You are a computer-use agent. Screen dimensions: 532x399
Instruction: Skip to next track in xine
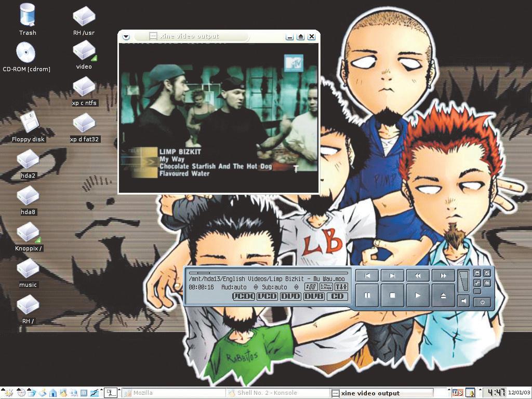coord(393,275)
